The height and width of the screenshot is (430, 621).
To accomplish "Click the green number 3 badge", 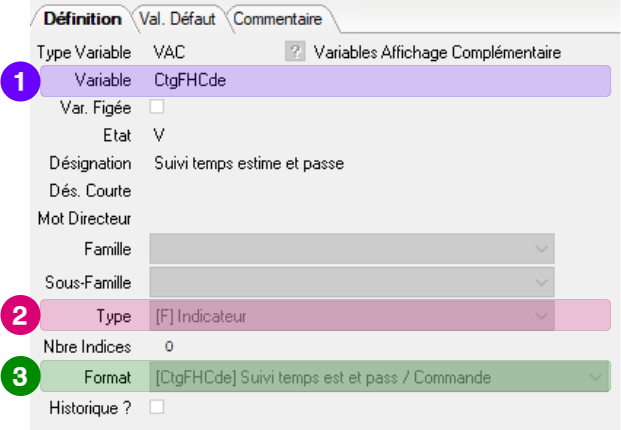I will pos(18,377).
